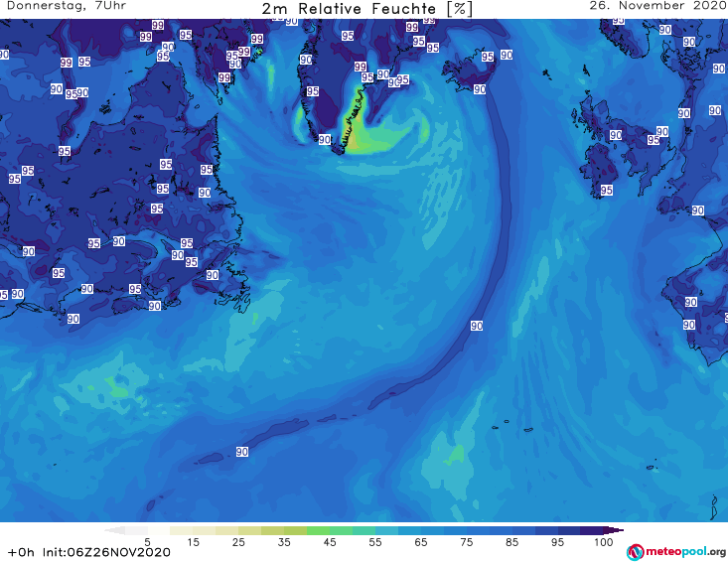728x562 pixels.
Task: Click the date '26. November 2020'
Action: pyautogui.click(x=657, y=6)
